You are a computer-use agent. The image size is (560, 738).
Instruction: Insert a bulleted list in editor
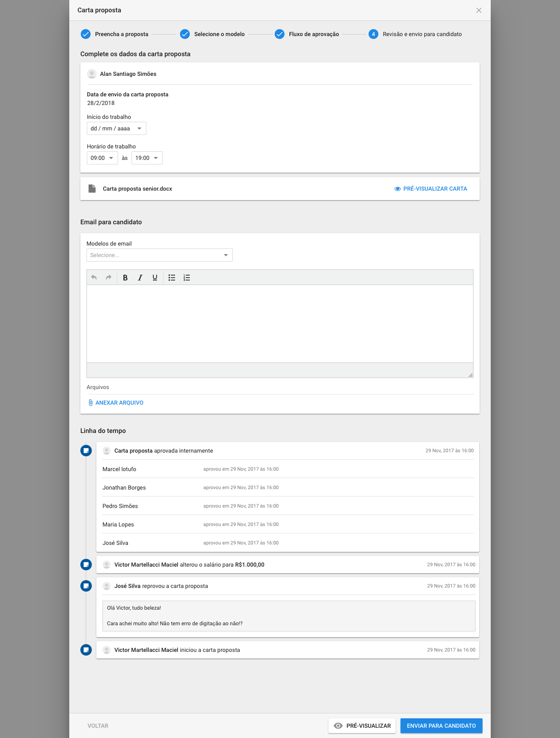point(172,278)
